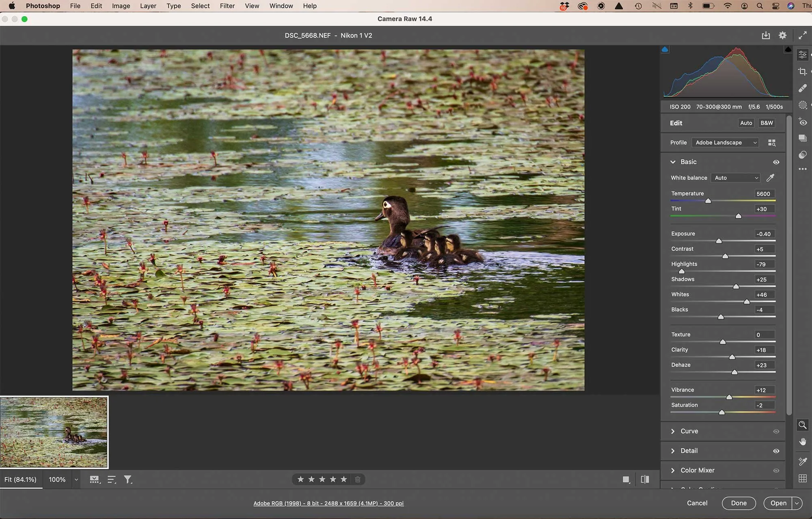This screenshot has height=519, width=812.
Task: Open the Profile dropdown showing Adobe Landscape
Action: coord(726,143)
